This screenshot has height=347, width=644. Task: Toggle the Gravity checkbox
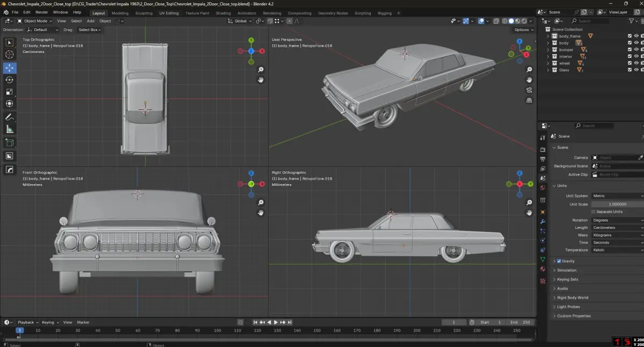(x=559, y=261)
